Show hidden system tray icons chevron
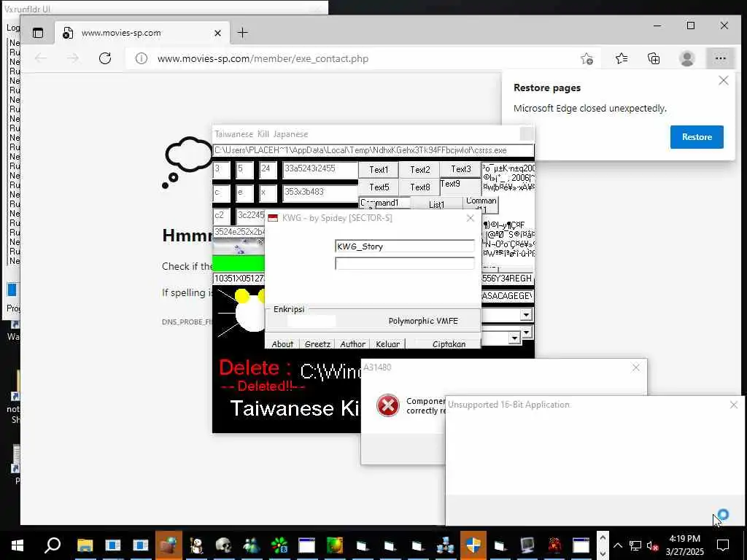Image resolution: width=747 pixels, height=560 pixels. [617, 545]
